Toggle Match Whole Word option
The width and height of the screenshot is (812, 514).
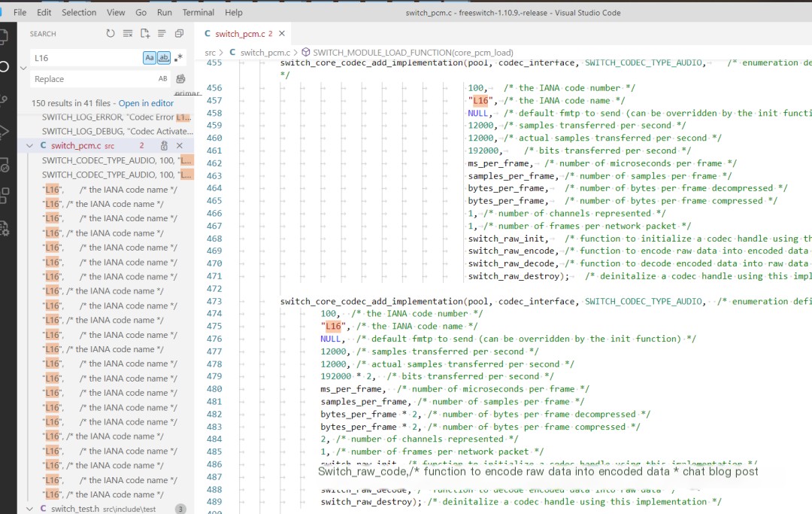point(164,57)
